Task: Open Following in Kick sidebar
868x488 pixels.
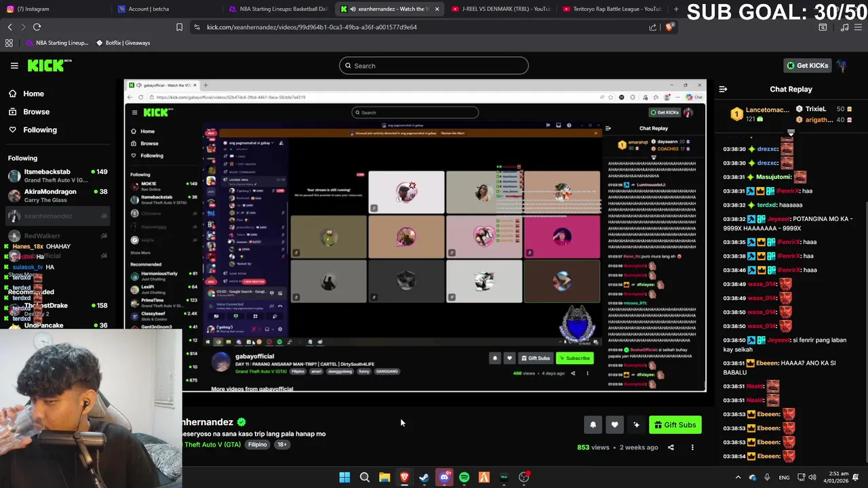Action: point(39,130)
